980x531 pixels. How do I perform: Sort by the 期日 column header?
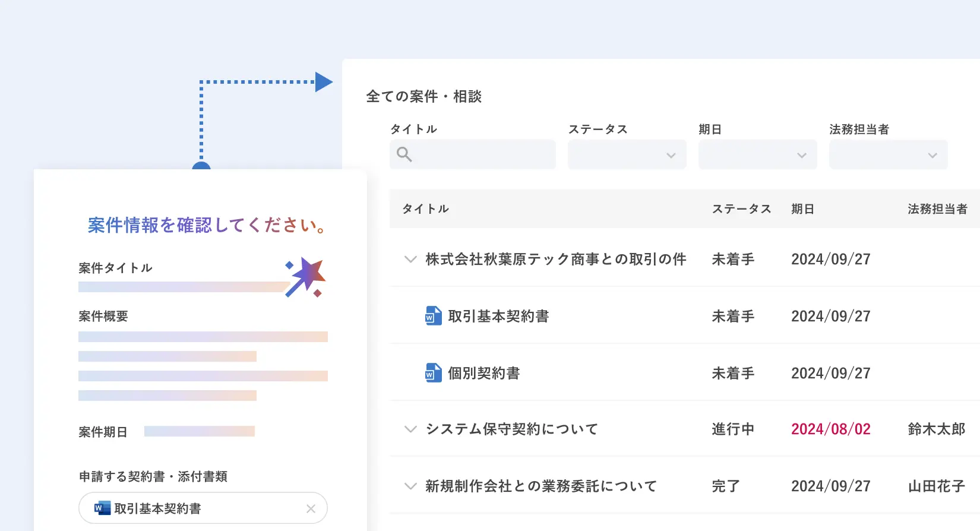coord(802,209)
